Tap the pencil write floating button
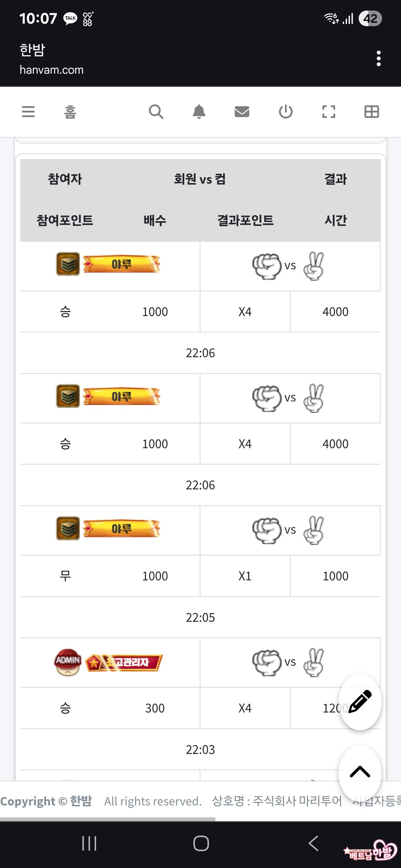The height and width of the screenshot is (868, 401). (x=360, y=702)
